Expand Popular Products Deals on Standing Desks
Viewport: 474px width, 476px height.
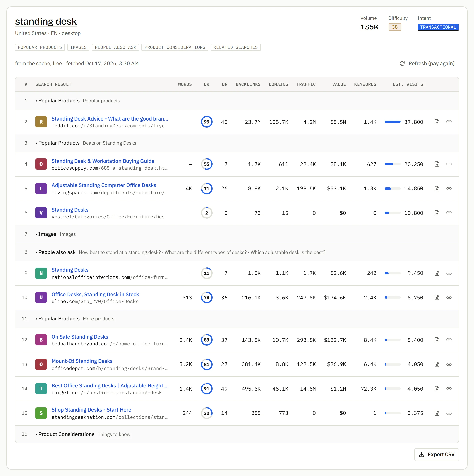tap(237, 143)
